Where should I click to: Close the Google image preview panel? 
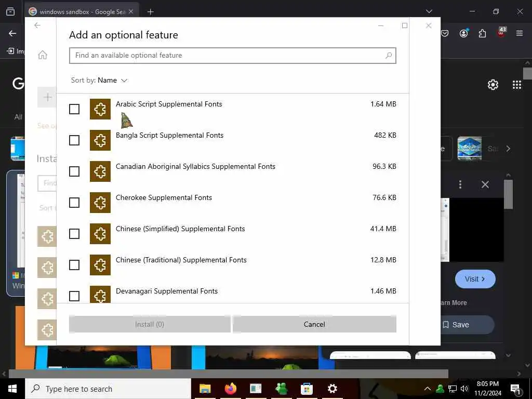pyautogui.click(x=485, y=184)
